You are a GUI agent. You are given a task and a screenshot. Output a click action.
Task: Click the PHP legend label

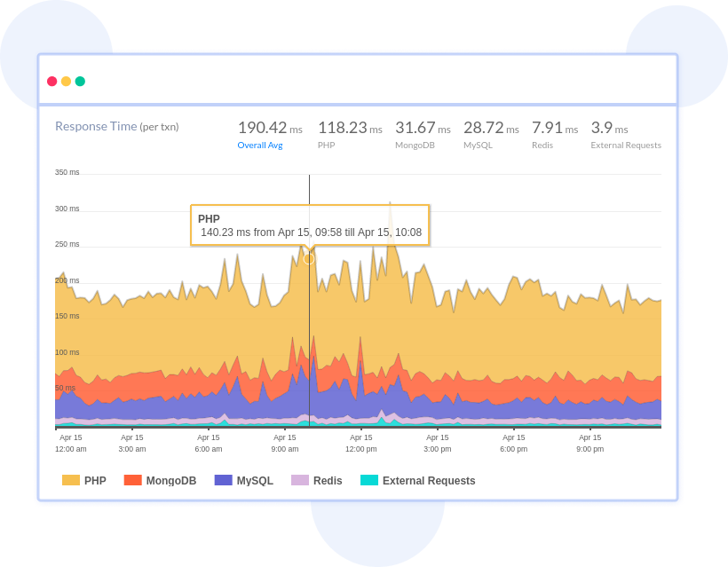pos(95,481)
